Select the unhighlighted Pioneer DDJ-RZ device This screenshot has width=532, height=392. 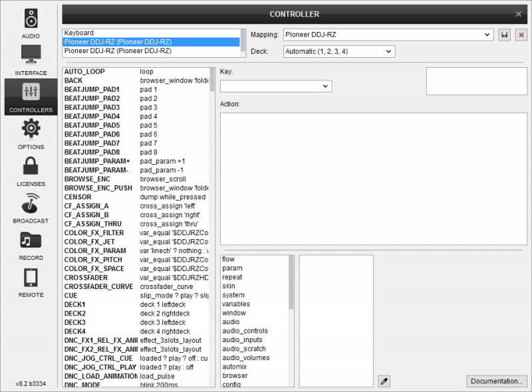click(152, 51)
